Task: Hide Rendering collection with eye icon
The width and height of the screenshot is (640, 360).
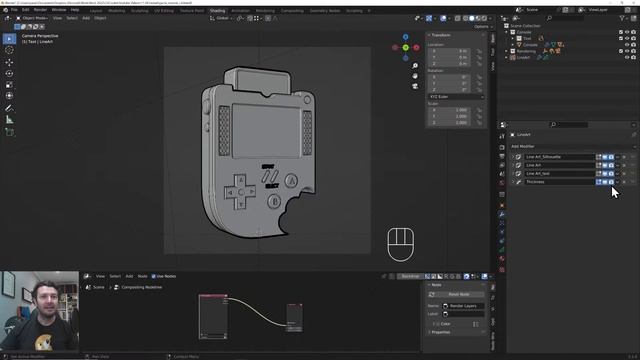Action: point(627,51)
